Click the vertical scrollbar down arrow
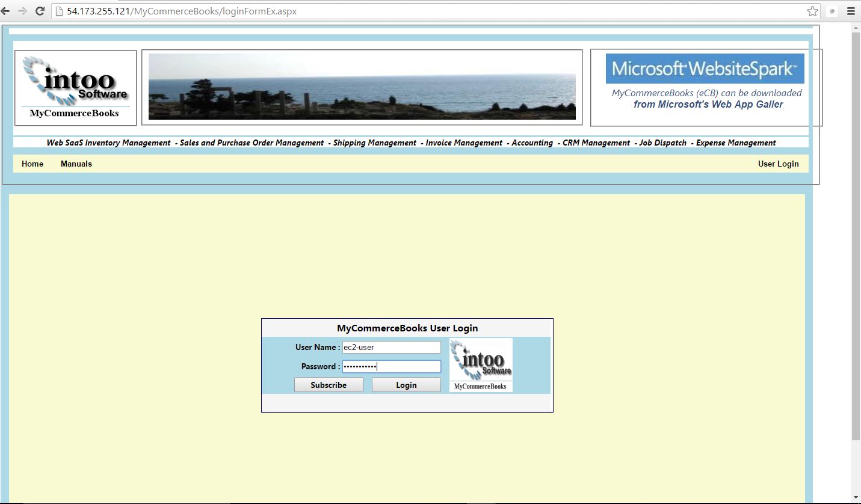The width and height of the screenshot is (861, 504). click(856, 498)
